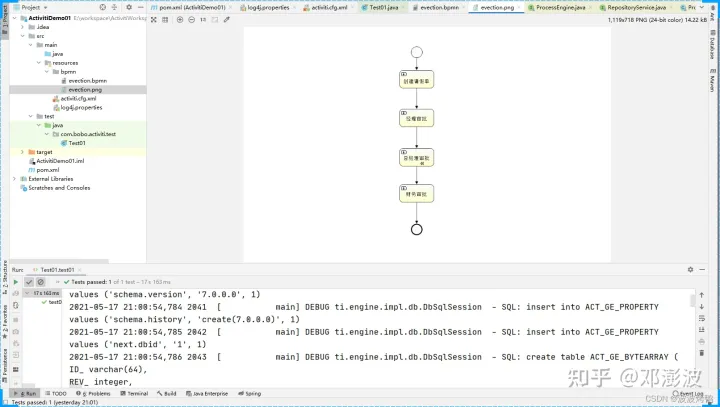Open the Terminal tool window

click(x=134, y=394)
